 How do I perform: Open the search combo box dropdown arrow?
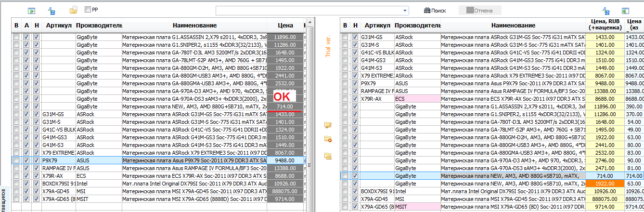(405, 11)
